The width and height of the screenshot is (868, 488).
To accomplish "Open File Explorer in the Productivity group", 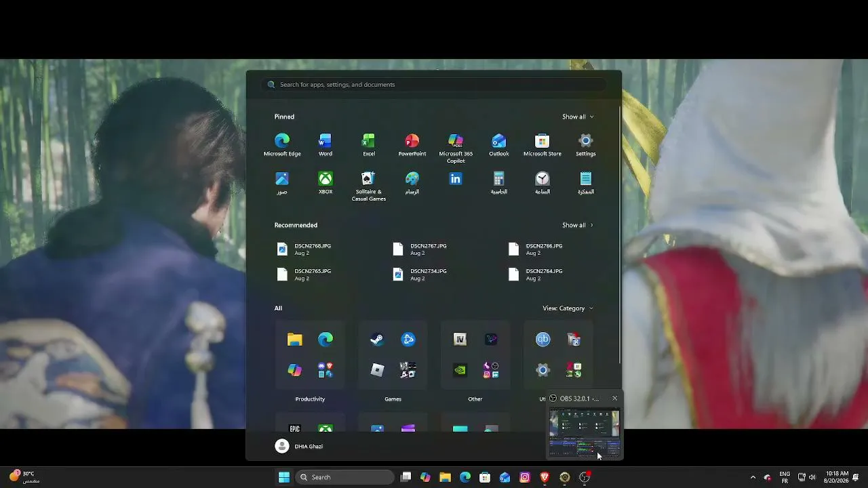I will coord(294,340).
